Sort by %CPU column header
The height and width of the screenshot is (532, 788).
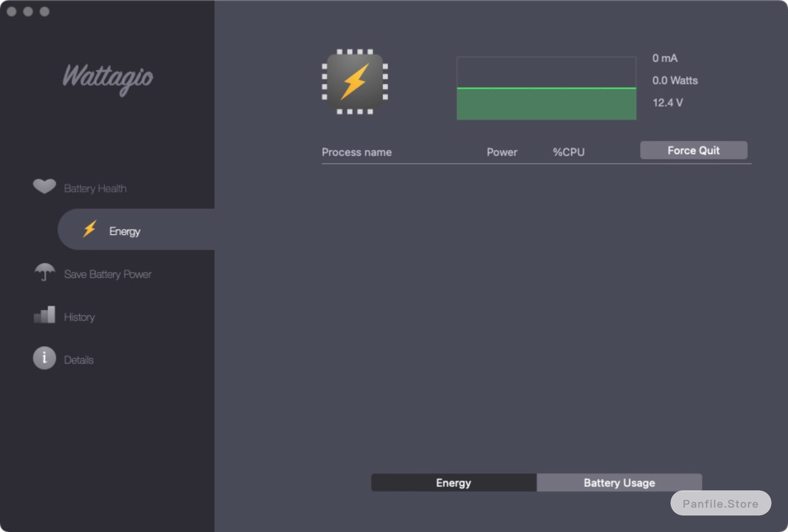569,152
